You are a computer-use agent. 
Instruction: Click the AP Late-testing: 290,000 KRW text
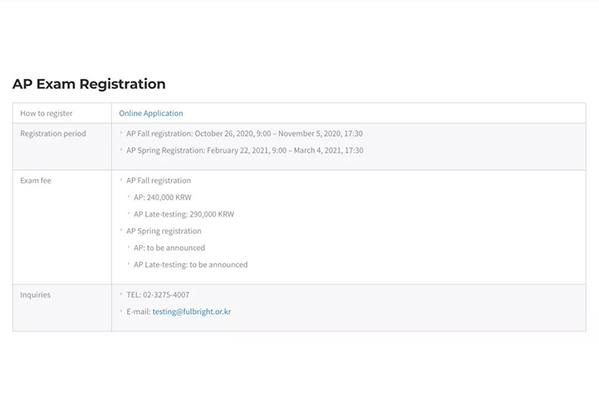[184, 214]
